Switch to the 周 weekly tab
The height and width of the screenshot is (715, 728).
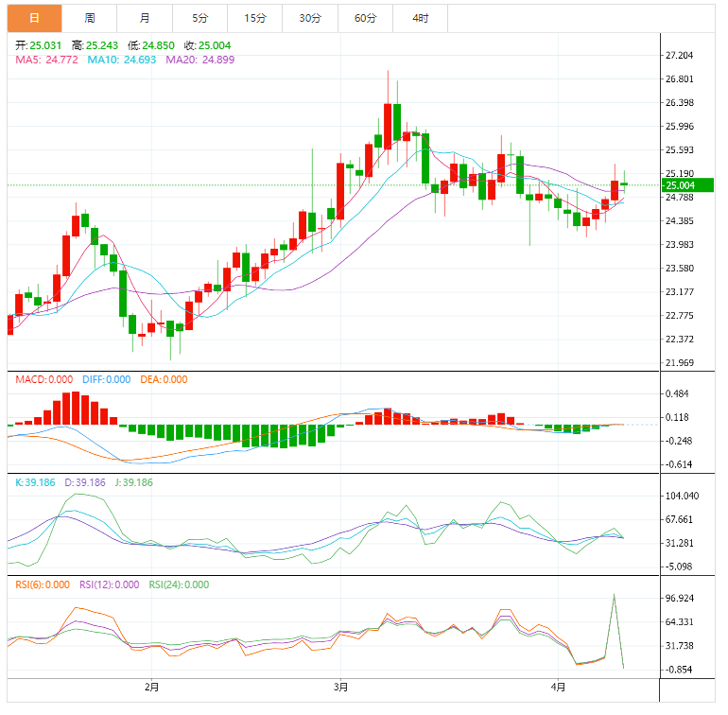click(x=90, y=18)
